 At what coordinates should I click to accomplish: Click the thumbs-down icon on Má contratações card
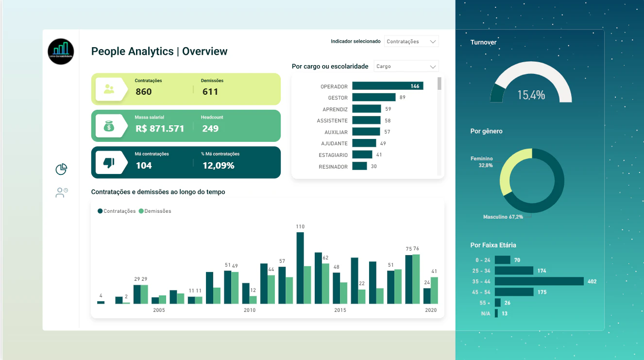point(109,163)
